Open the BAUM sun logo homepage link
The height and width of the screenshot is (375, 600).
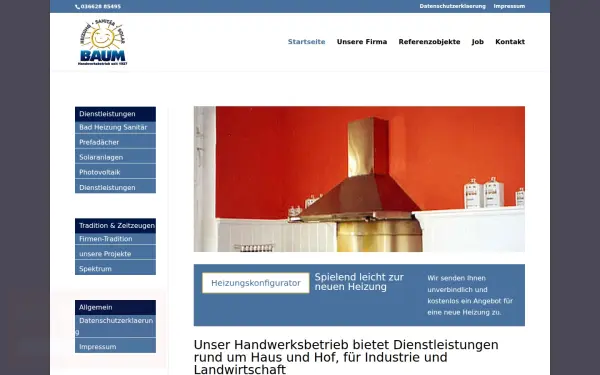103,42
